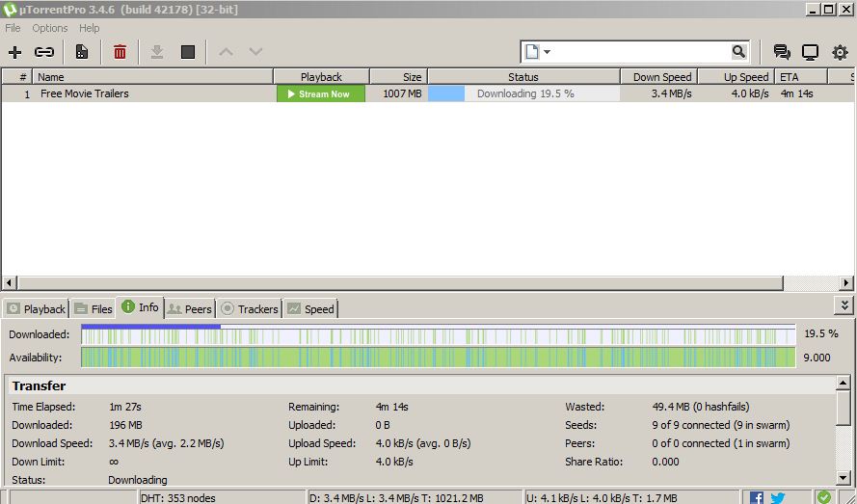
Task: Click inside the search input field
Action: 640,52
